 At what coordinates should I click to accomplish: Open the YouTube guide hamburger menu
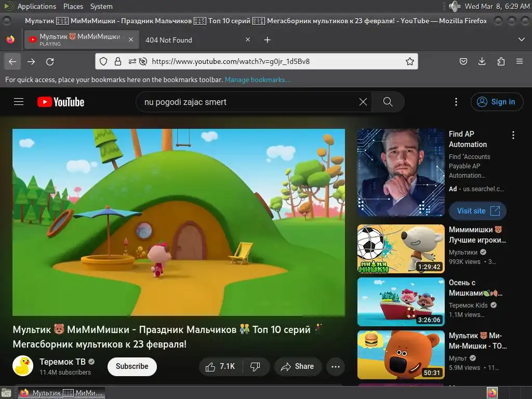click(x=19, y=102)
